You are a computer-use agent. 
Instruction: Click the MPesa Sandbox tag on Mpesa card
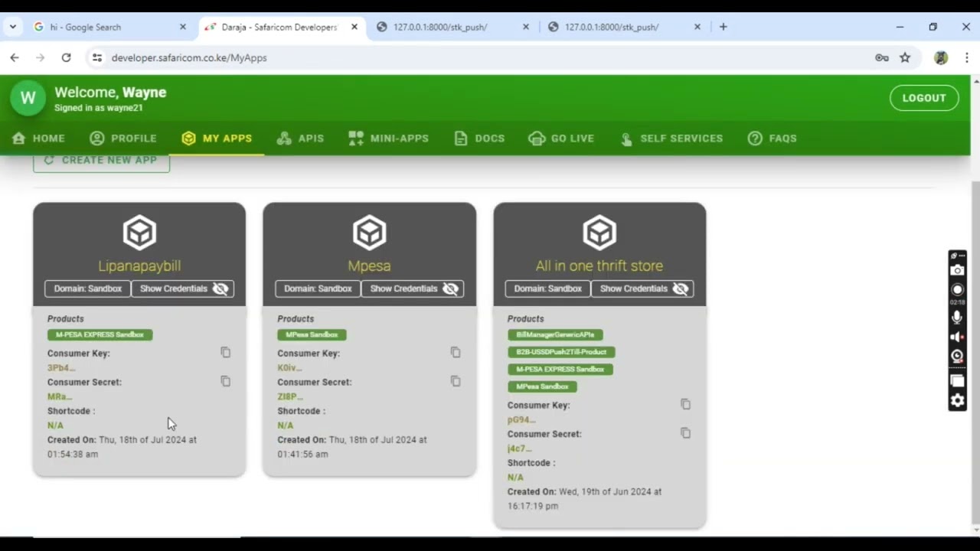(312, 334)
